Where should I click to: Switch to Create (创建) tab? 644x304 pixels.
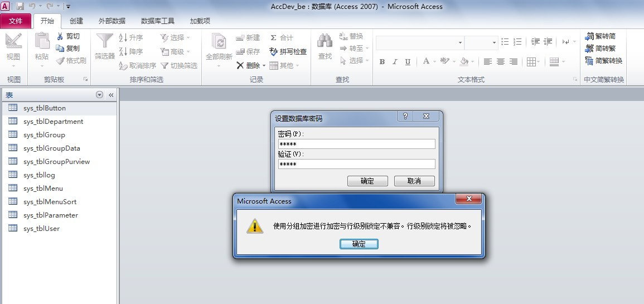point(76,21)
